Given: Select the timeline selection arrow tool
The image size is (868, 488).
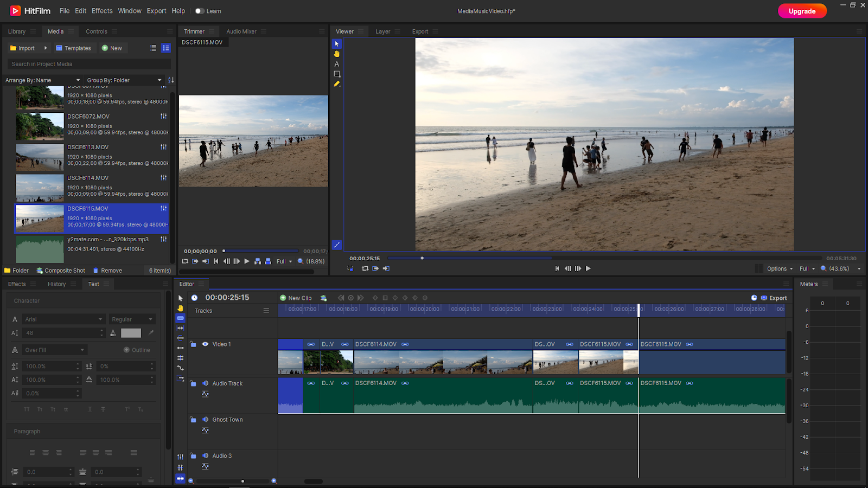Looking at the screenshot, I should tap(181, 298).
